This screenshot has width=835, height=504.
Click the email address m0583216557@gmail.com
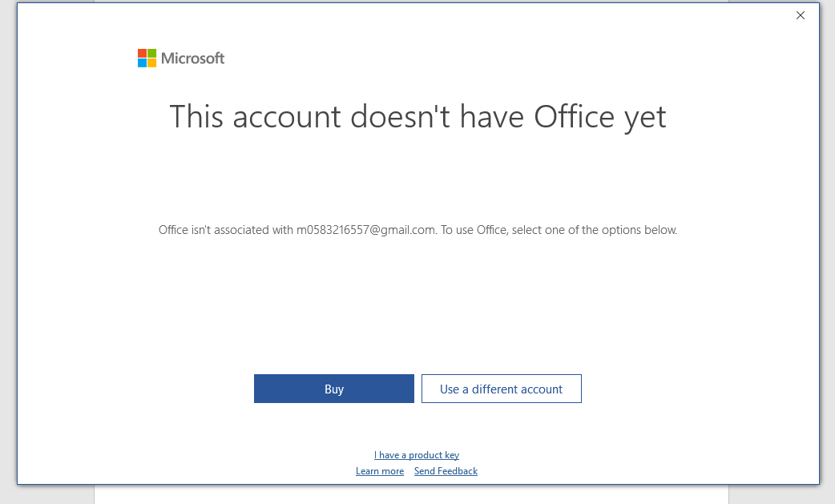(366, 230)
